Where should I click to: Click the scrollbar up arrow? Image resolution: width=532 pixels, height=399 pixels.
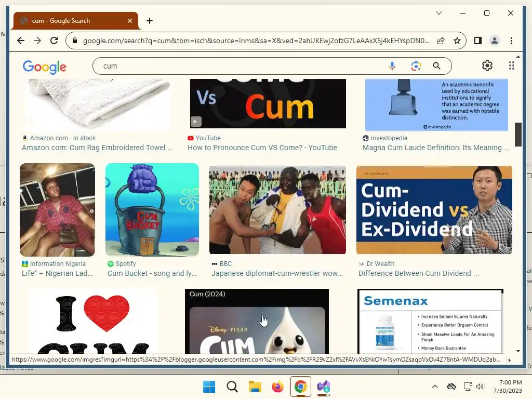(518, 57)
